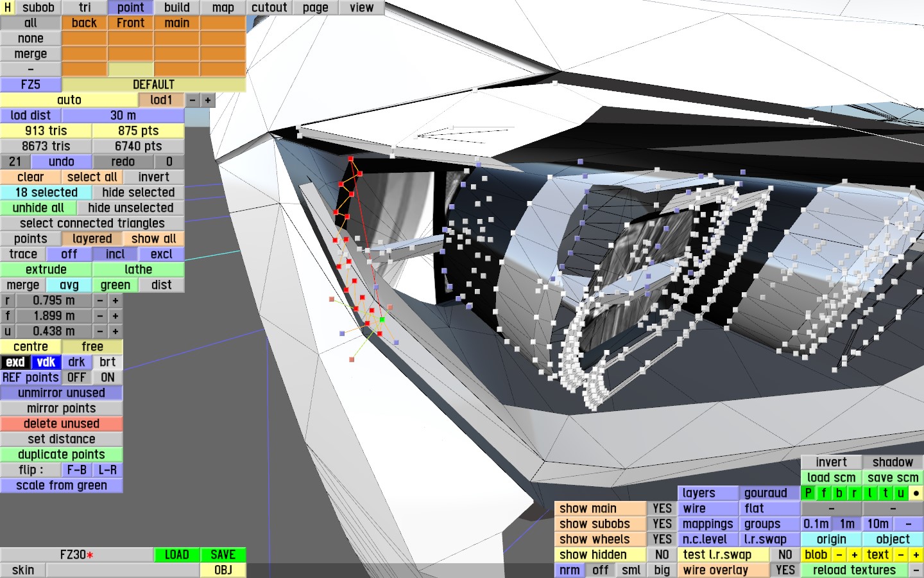Open the view mode tab
Image resolution: width=924 pixels, height=578 pixels.
tap(362, 8)
